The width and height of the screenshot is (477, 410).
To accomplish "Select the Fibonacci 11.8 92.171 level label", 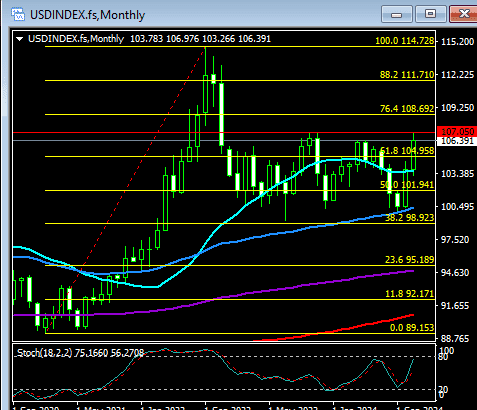I will [410, 294].
